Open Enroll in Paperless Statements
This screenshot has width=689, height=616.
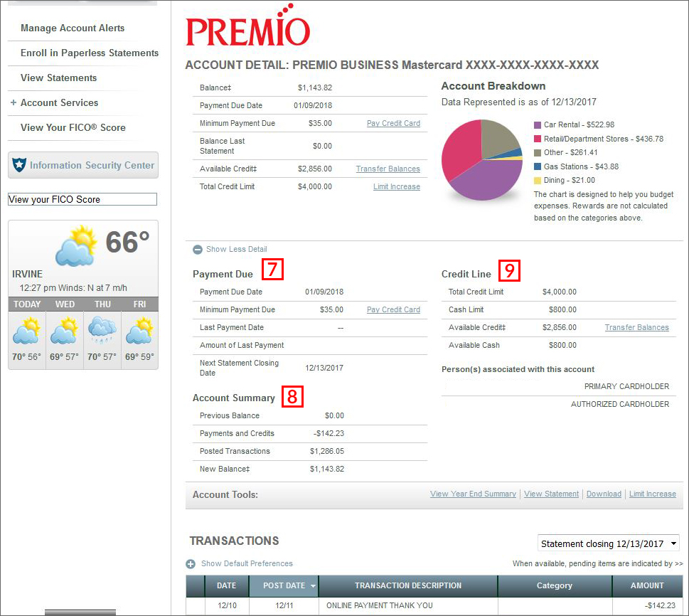90,53
